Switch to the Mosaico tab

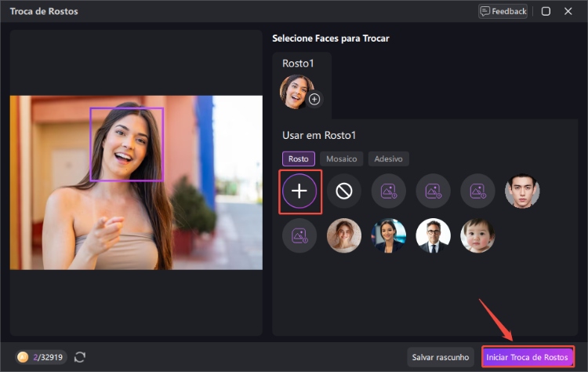(x=341, y=159)
